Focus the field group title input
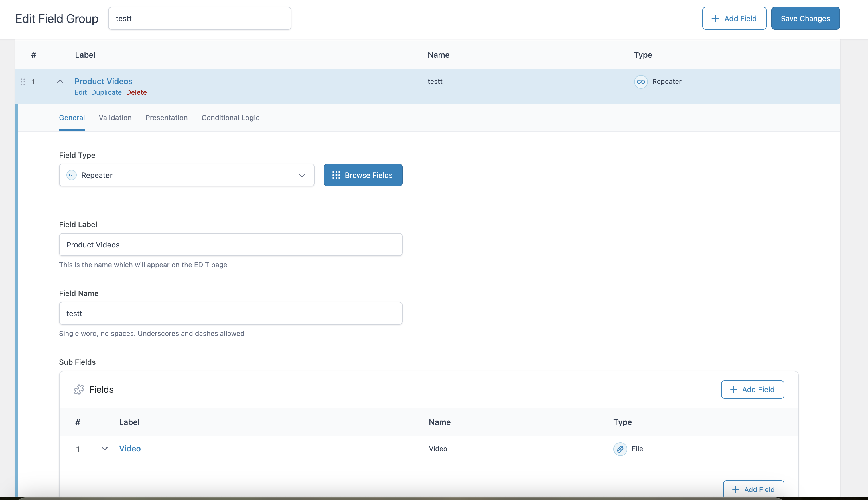This screenshot has width=868, height=500. (x=200, y=19)
